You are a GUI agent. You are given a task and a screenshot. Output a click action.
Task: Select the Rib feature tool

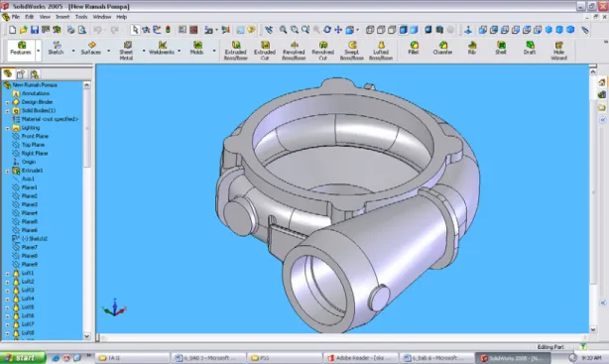tap(472, 49)
